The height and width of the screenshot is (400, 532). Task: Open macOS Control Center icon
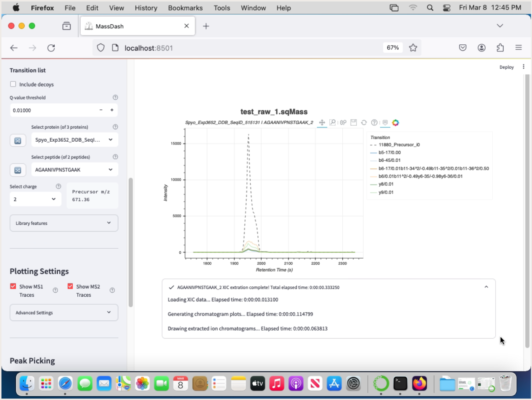click(447, 8)
